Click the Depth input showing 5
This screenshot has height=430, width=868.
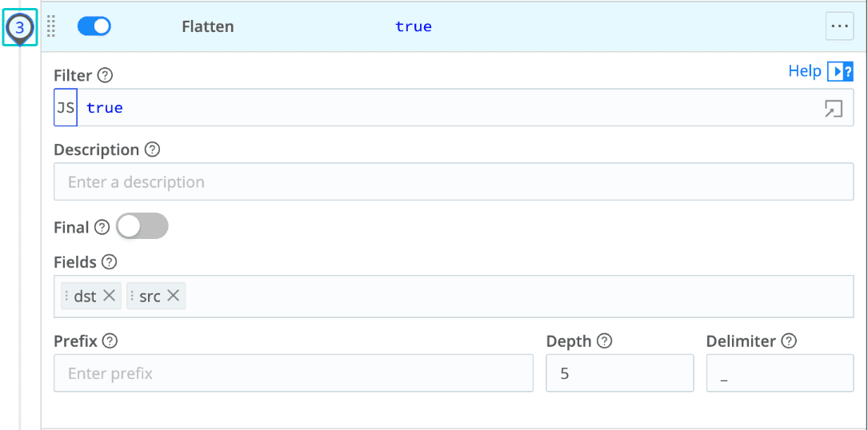click(x=619, y=373)
